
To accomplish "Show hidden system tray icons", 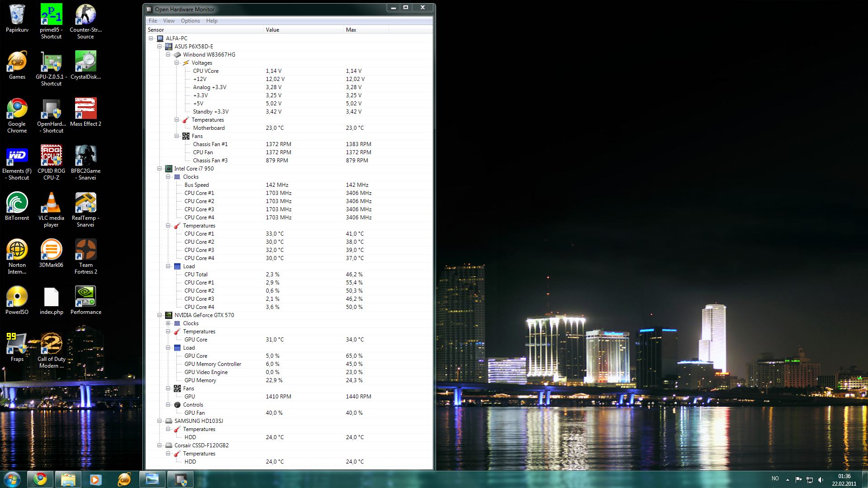I will 787,479.
